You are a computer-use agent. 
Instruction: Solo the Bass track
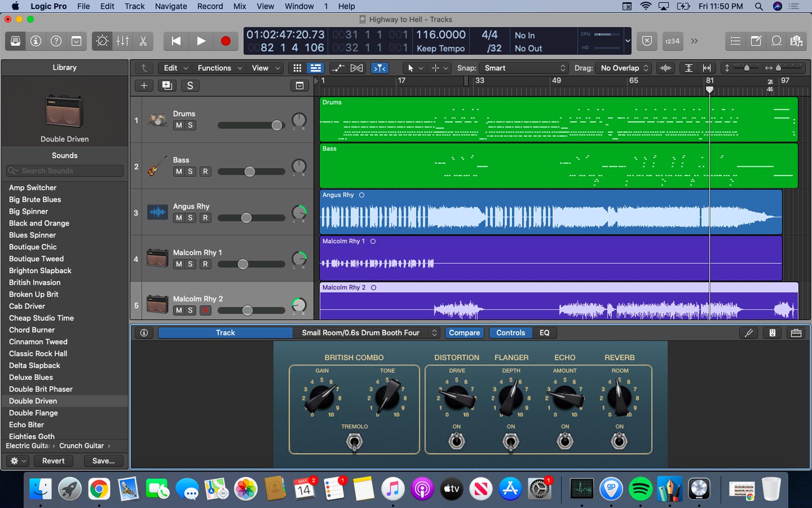click(x=190, y=172)
